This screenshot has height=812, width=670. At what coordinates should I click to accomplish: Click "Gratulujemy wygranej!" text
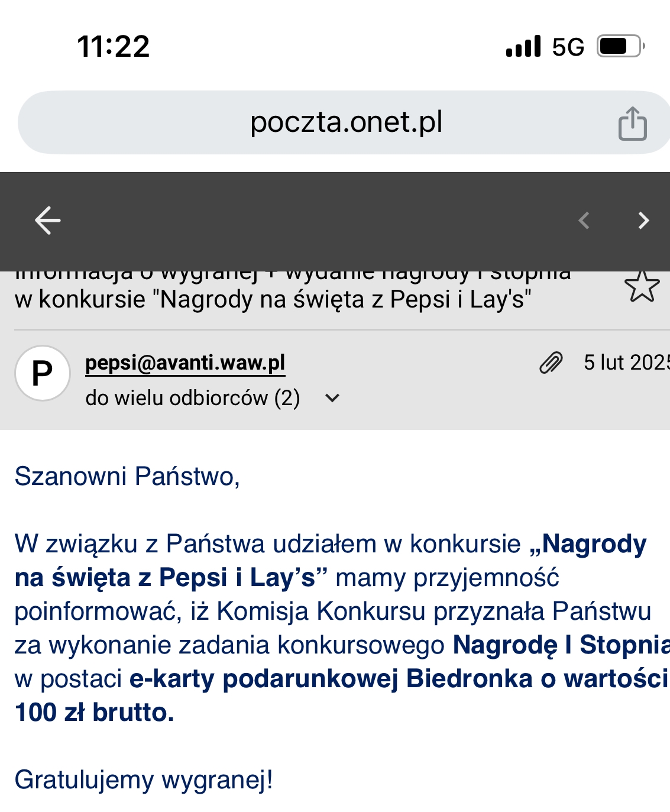(144, 779)
